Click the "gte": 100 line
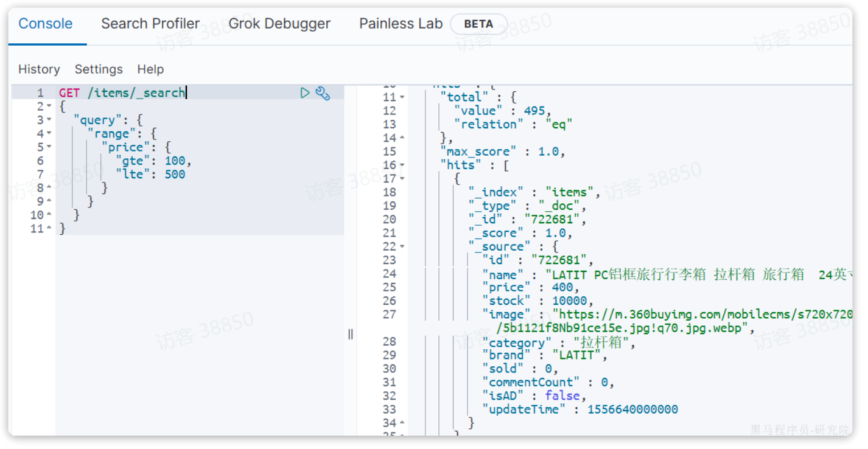 153,161
